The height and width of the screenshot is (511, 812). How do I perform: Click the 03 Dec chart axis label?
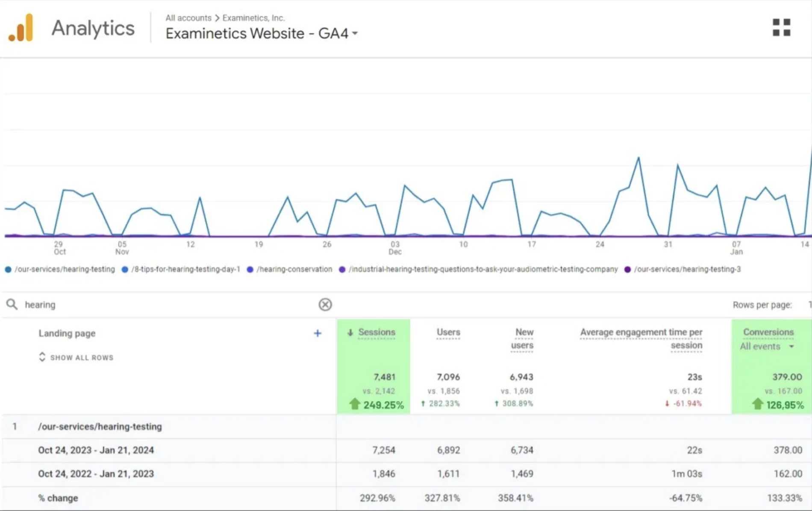(395, 248)
